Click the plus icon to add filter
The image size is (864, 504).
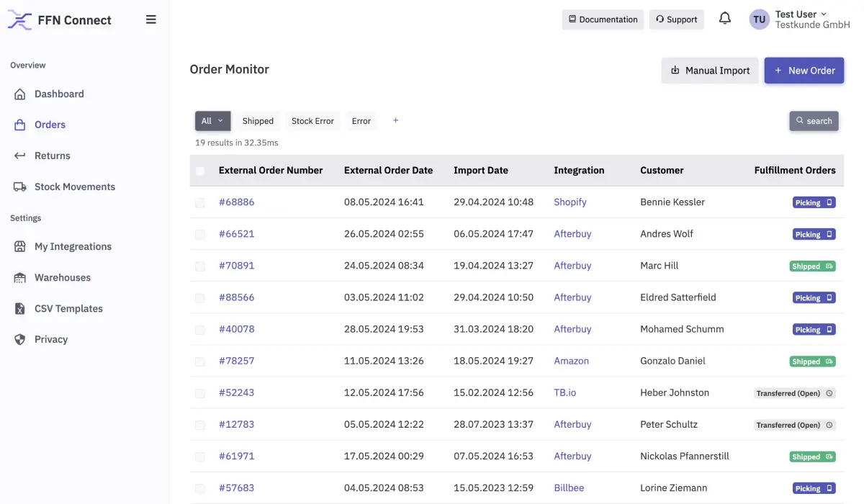(x=395, y=121)
